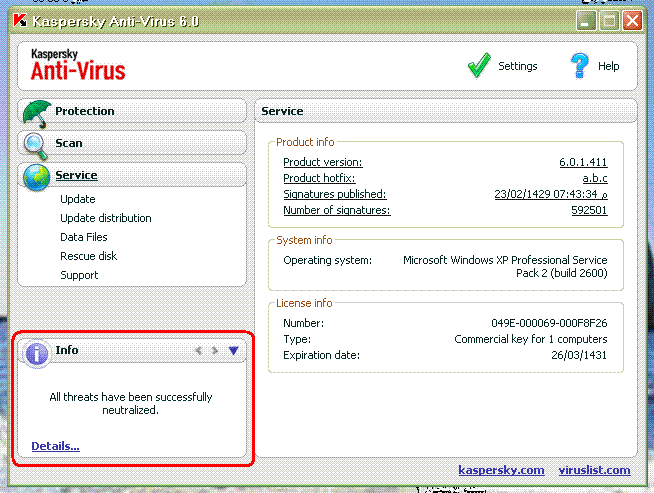Screen dimensions: 654x493
Task: Open Rescue disk item
Action: (88, 256)
